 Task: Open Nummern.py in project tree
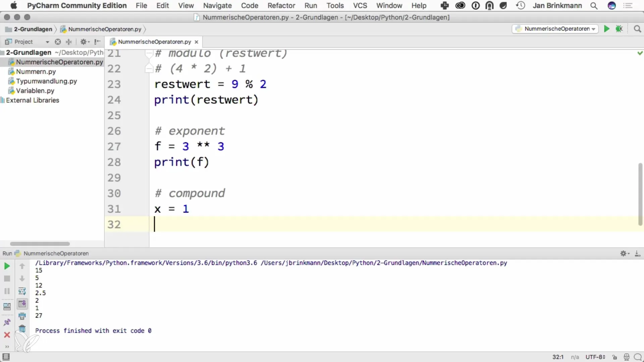point(36,71)
